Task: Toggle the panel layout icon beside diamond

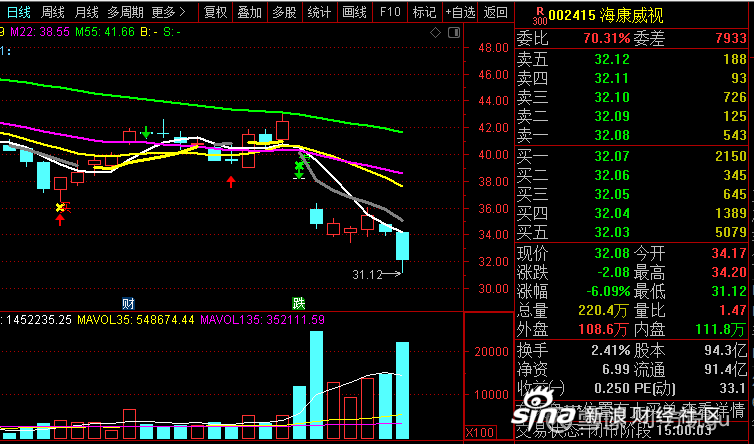Action: pos(454,33)
